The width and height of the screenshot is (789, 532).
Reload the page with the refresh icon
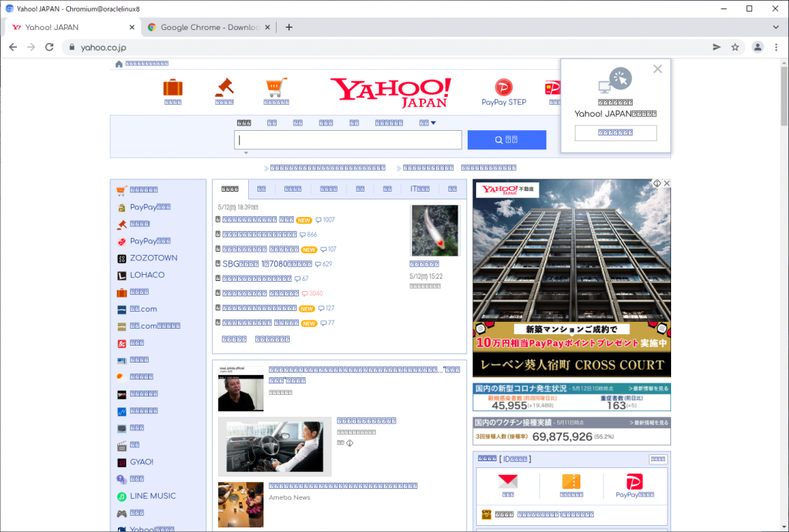coord(49,47)
